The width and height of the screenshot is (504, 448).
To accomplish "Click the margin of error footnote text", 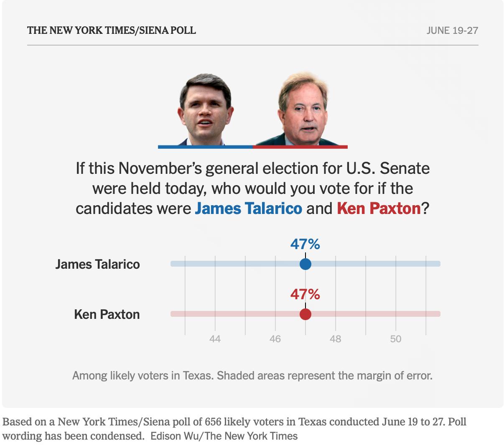I will pyautogui.click(x=252, y=375).
